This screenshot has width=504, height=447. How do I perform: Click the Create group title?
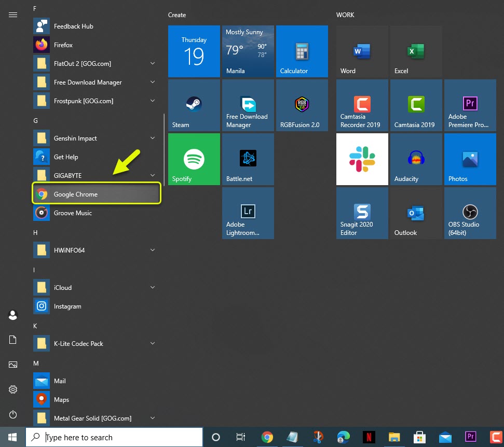point(177,15)
